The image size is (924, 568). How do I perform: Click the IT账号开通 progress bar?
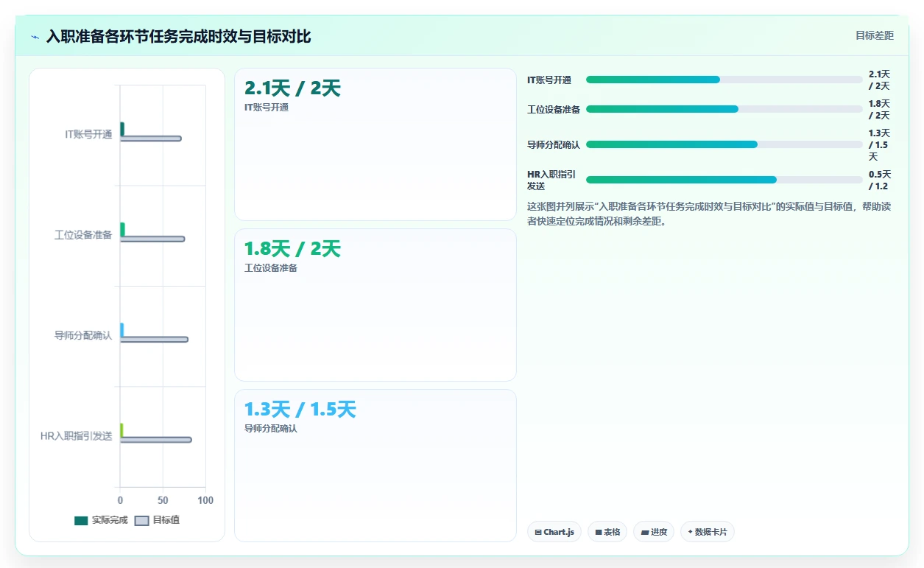click(x=724, y=80)
